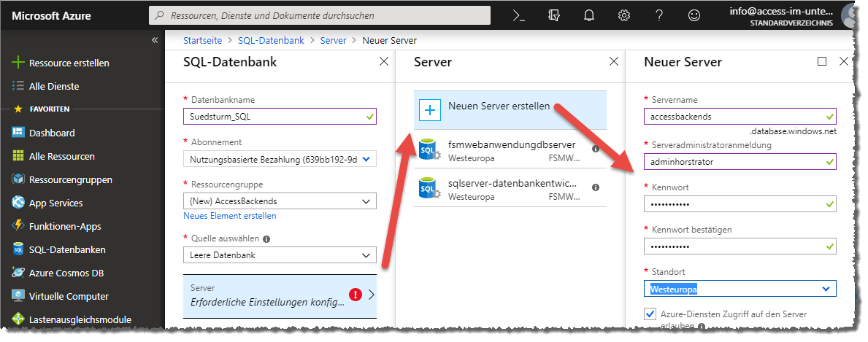Viewport: 868px width, 342px height.
Task: Select the fsmwebanwendungdbserver server entry
Action: click(510, 149)
